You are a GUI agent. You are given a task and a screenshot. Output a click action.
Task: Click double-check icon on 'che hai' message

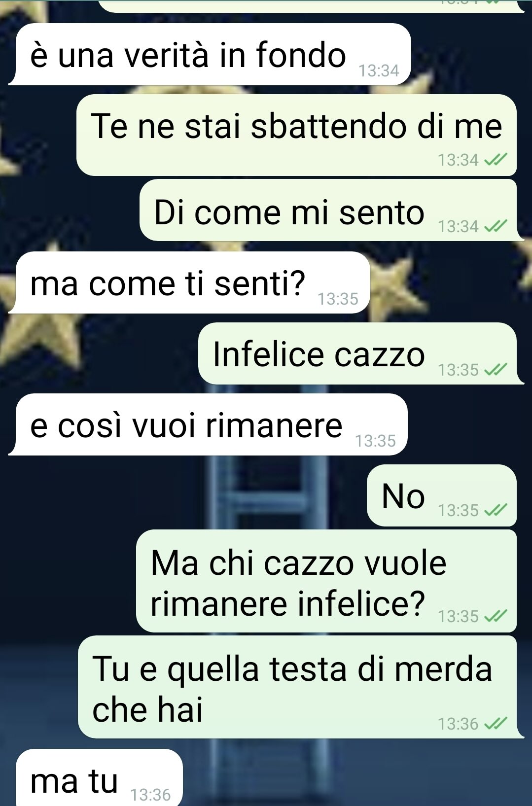(x=496, y=724)
